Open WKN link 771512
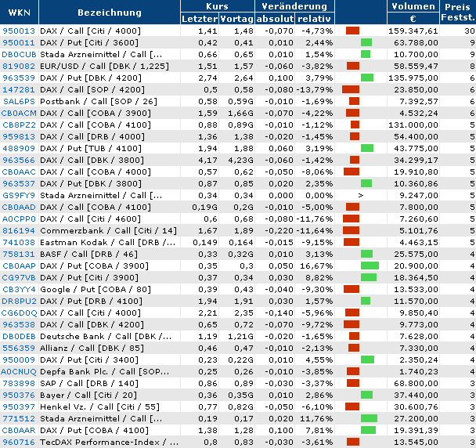 [19, 418]
